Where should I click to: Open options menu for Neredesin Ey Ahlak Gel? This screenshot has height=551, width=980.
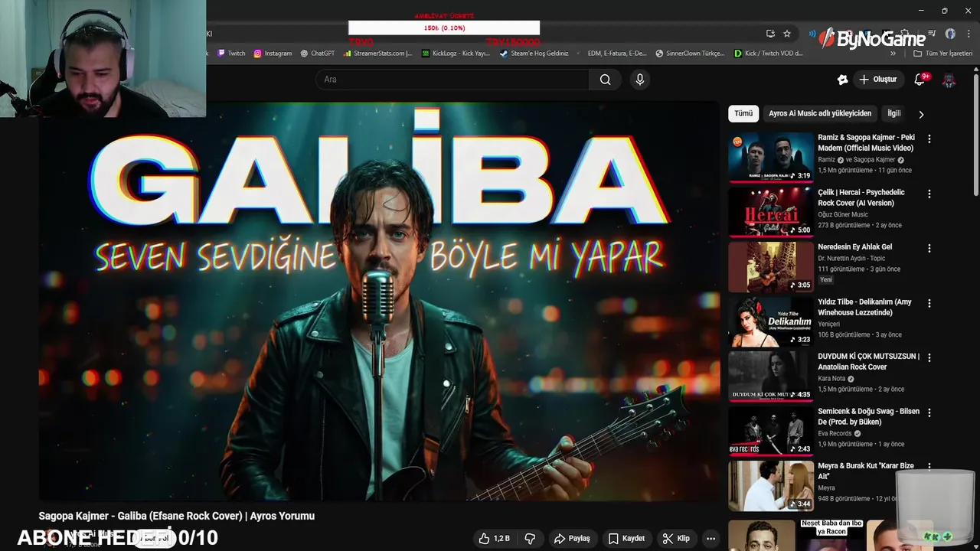929,249
